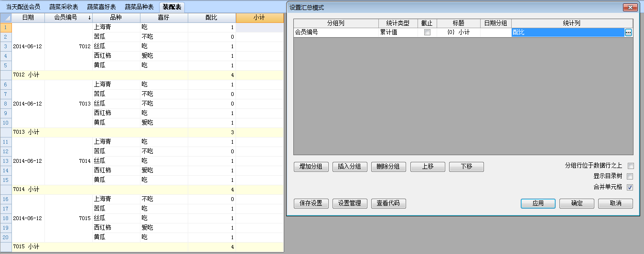Image resolution: width=644 pixels, height=254 pixels.
Task: Open the 日期分组 cell in first row
Action: pos(495,32)
